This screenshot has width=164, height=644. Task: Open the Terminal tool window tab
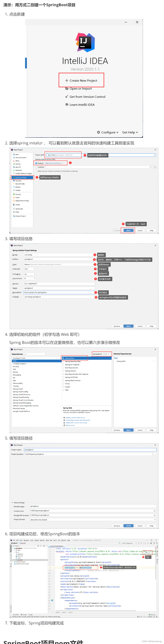pyautogui.click(x=24, y=615)
